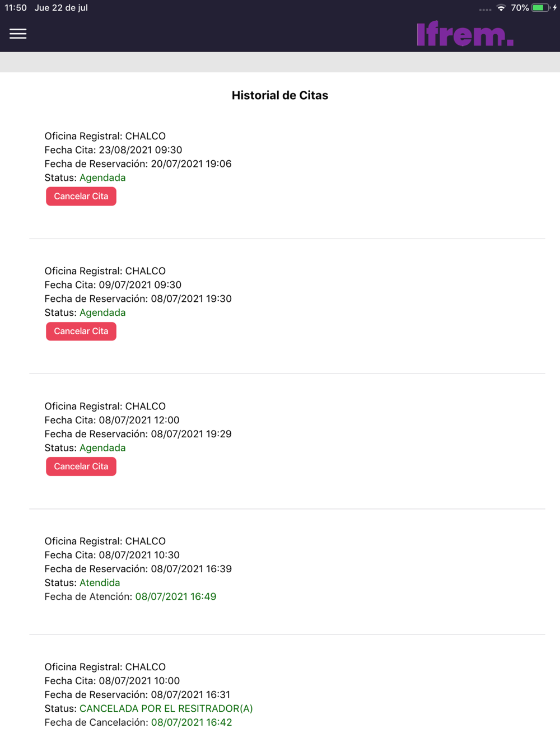
Task: Cancel the 09/07/2021 09:30 appointment
Action: point(81,332)
